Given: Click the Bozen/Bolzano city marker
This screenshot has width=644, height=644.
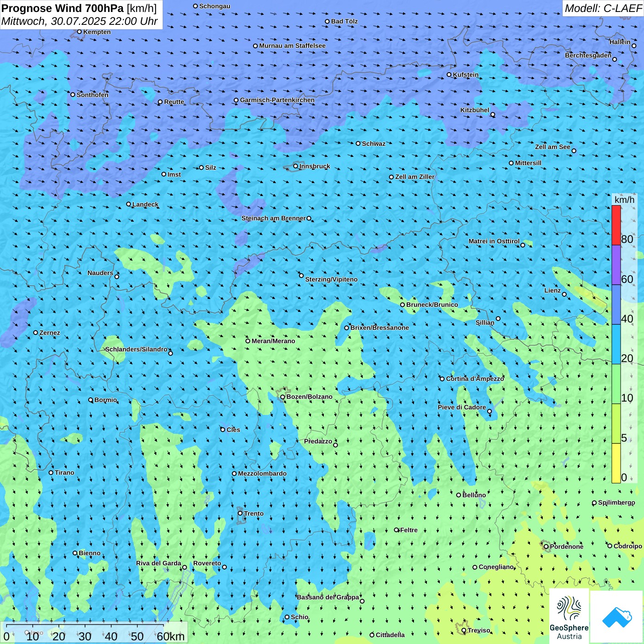Looking at the screenshot, I should coord(282,397).
